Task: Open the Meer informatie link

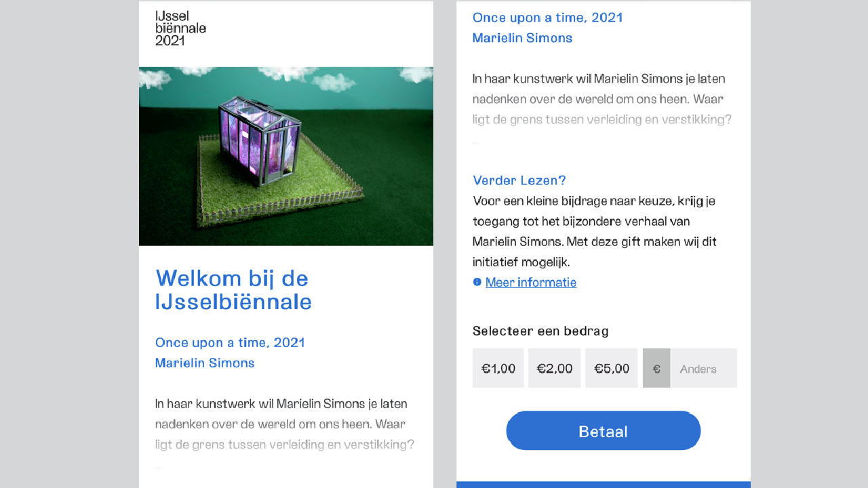Action: 531,282
